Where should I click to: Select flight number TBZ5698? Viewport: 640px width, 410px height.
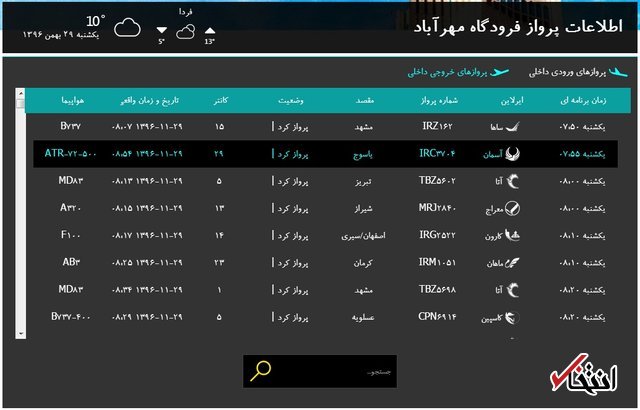click(x=437, y=290)
